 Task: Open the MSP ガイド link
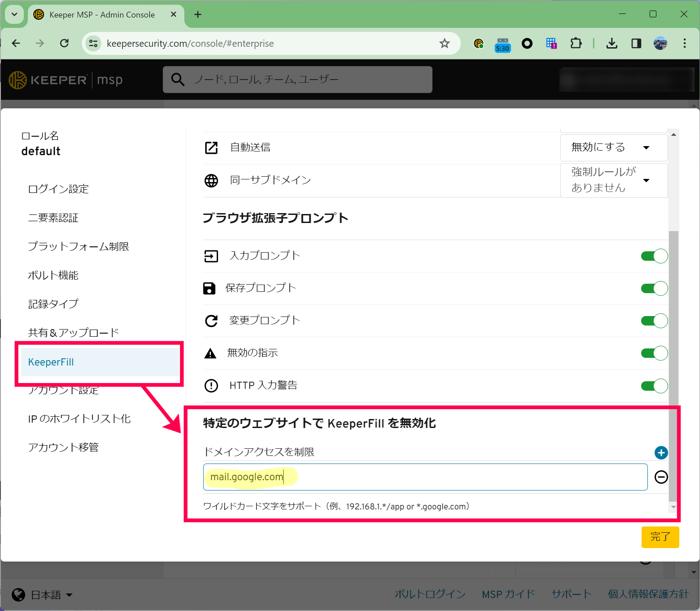pos(508,594)
